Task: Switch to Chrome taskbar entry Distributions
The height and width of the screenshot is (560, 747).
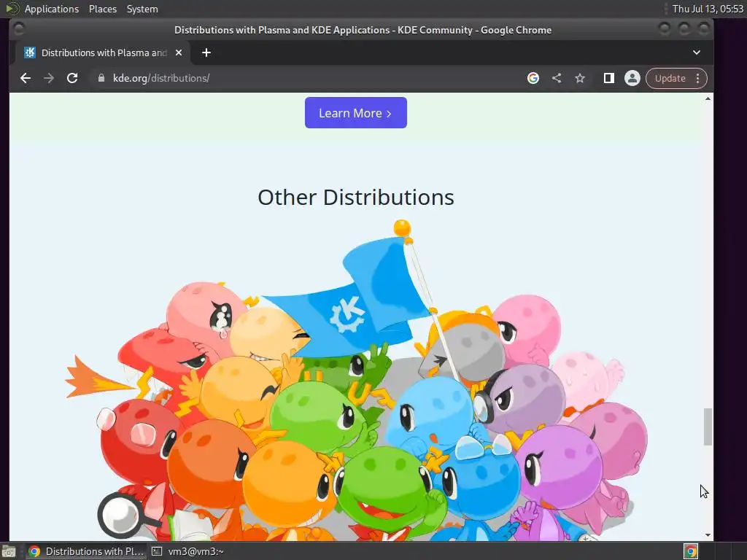Action: [x=86, y=551]
